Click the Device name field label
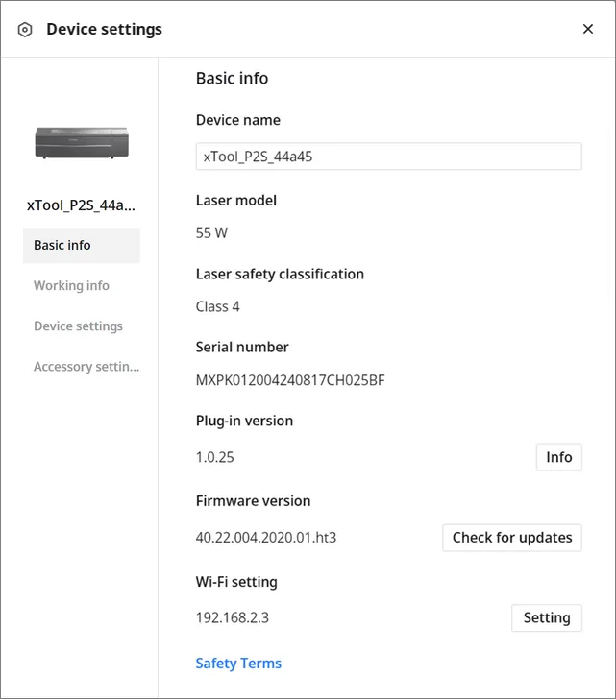Viewport: 616px width, 700px height. (x=238, y=120)
